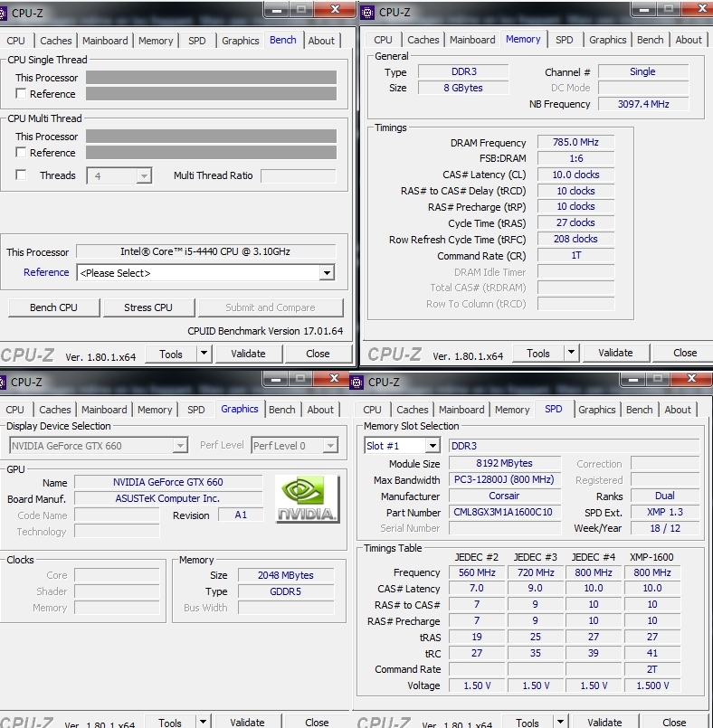Click Multi Thread This Processor progress bar

point(211,137)
